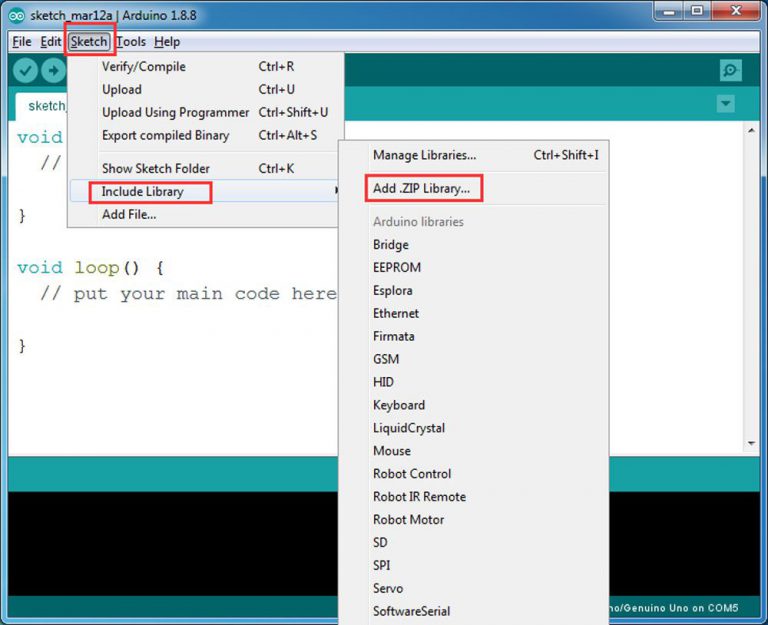Pick the LiquidCrystal library

409,428
